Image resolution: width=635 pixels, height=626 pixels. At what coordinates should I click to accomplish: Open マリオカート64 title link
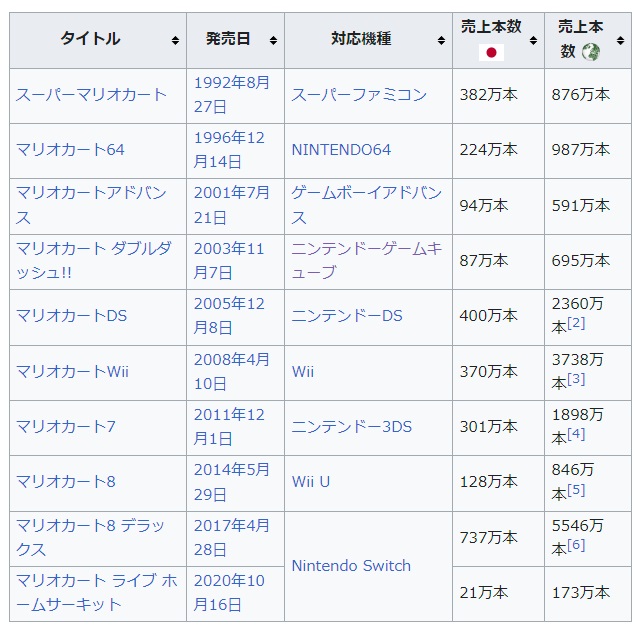click(x=70, y=150)
